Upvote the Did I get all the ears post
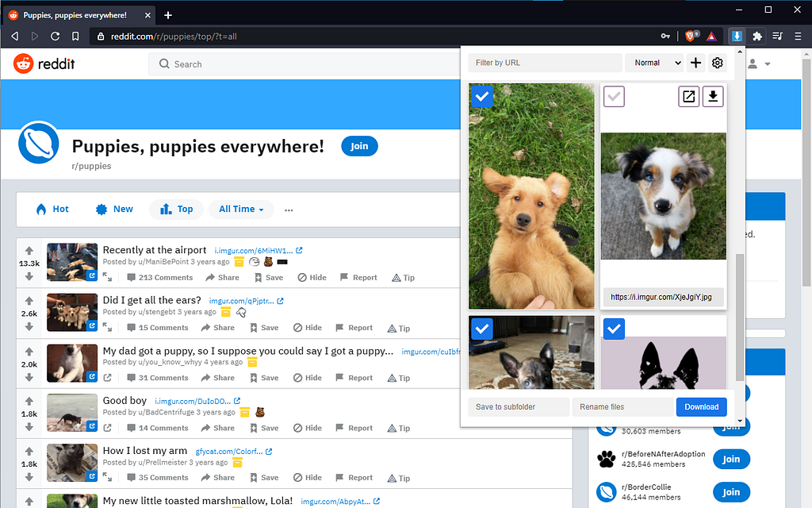Viewport: 812px width, 508px height. point(29,301)
